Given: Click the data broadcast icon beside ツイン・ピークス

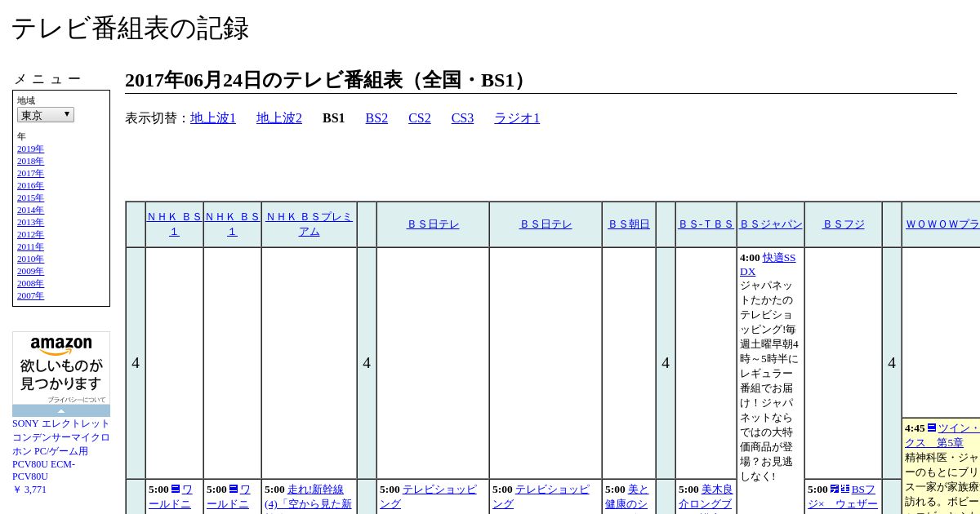Looking at the screenshot, I should click(x=931, y=428).
